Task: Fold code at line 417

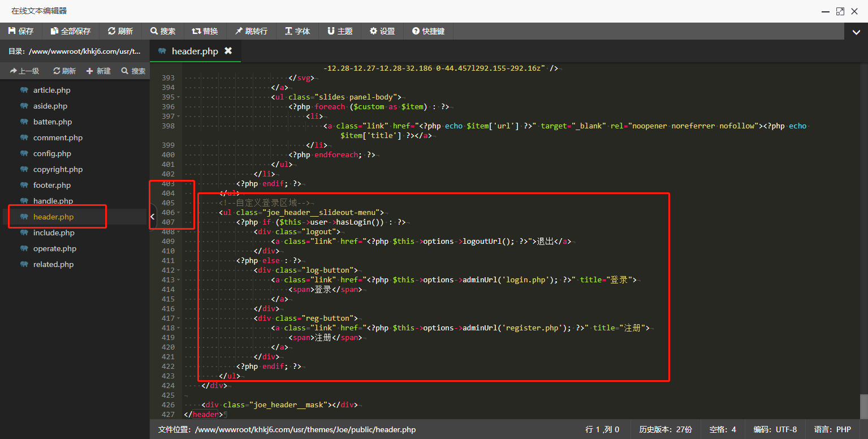Action: (x=179, y=319)
